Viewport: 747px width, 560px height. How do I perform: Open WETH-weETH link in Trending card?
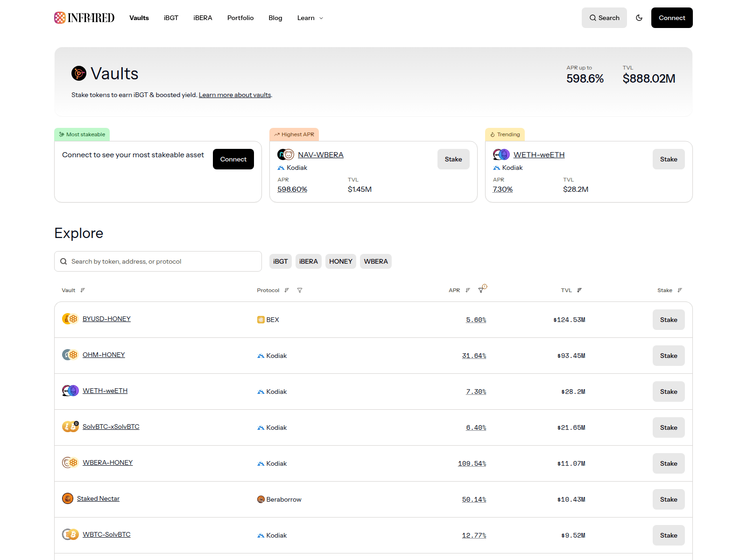click(x=539, y=154)
